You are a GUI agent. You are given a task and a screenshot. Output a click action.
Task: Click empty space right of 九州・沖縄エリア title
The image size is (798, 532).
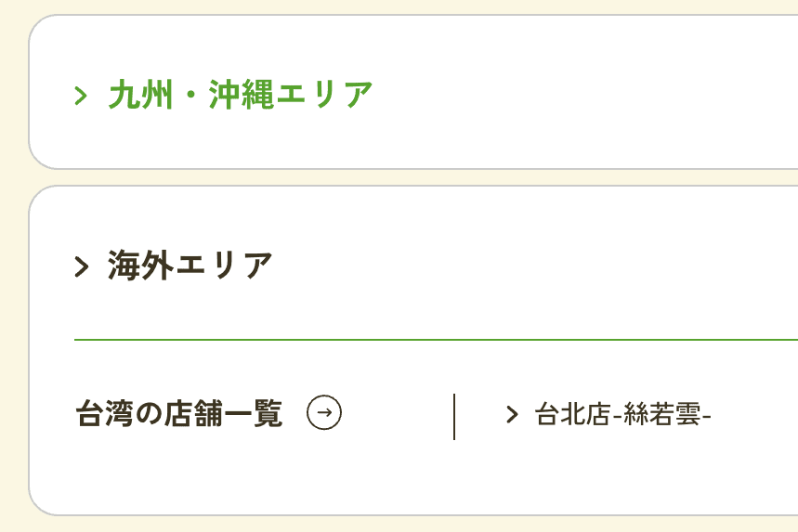(585, 95)
